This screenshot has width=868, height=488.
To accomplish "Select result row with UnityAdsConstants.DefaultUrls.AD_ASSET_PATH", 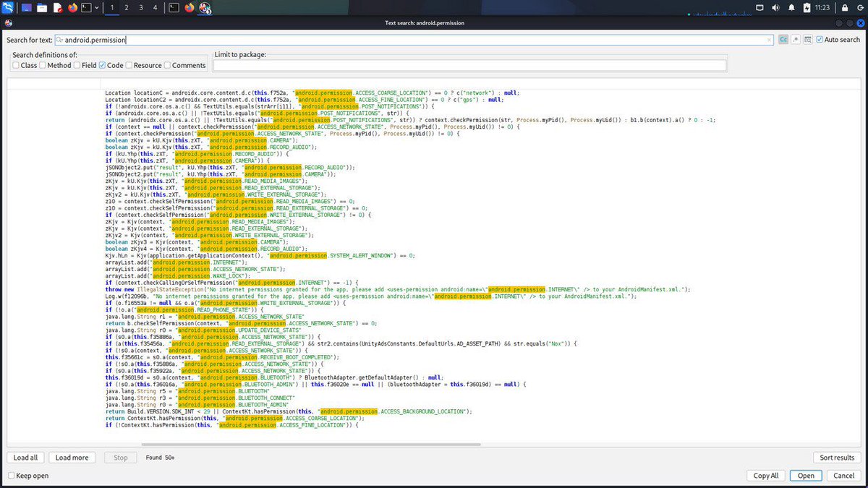I will coord(341,343).
